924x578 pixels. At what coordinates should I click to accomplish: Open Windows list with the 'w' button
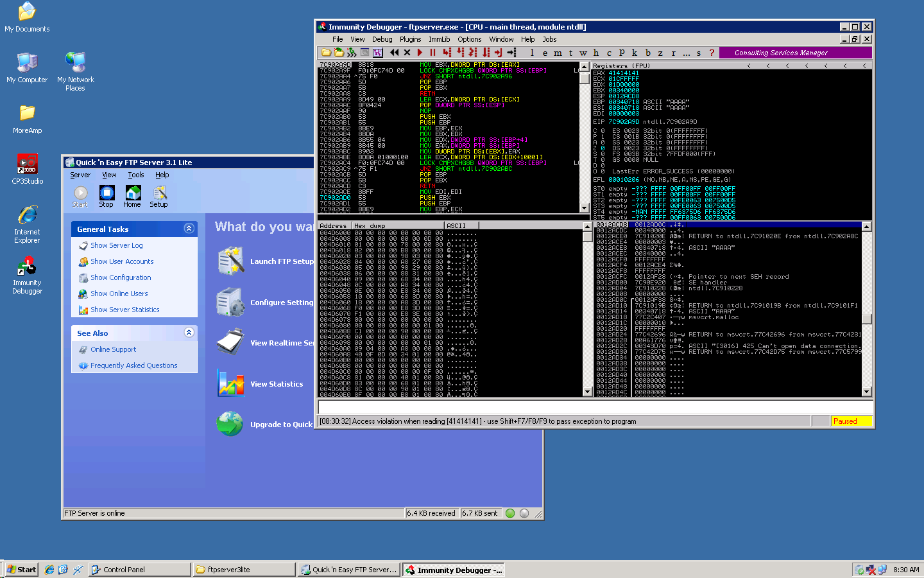[583, 53]
